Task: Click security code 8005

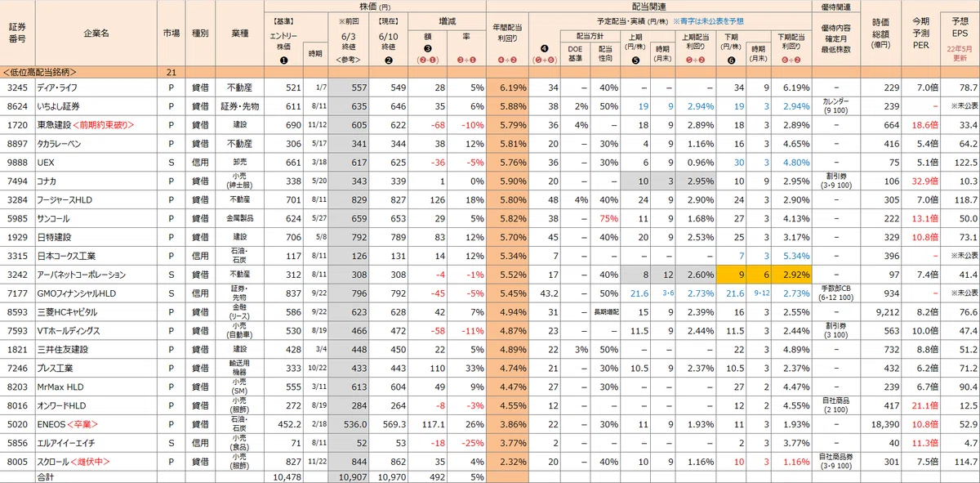Action: (x=16, y=462)
